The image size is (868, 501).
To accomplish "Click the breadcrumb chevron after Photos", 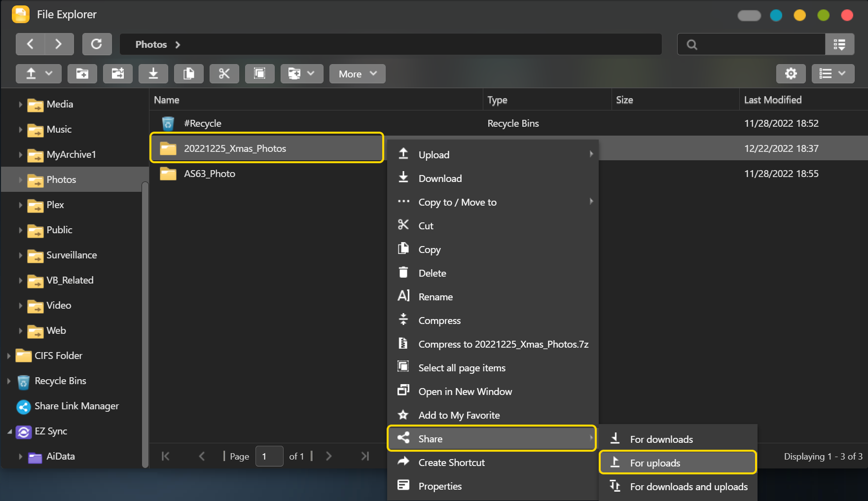I will point(178,45).
